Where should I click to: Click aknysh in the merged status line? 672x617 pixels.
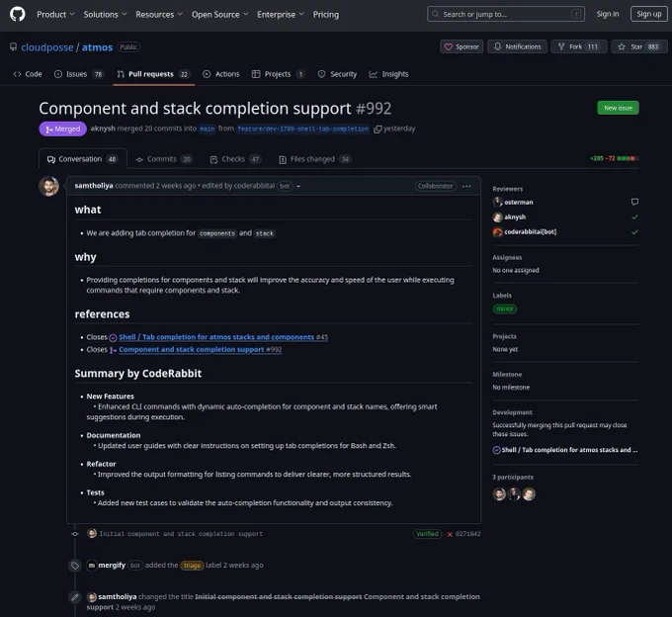point(103,129)
